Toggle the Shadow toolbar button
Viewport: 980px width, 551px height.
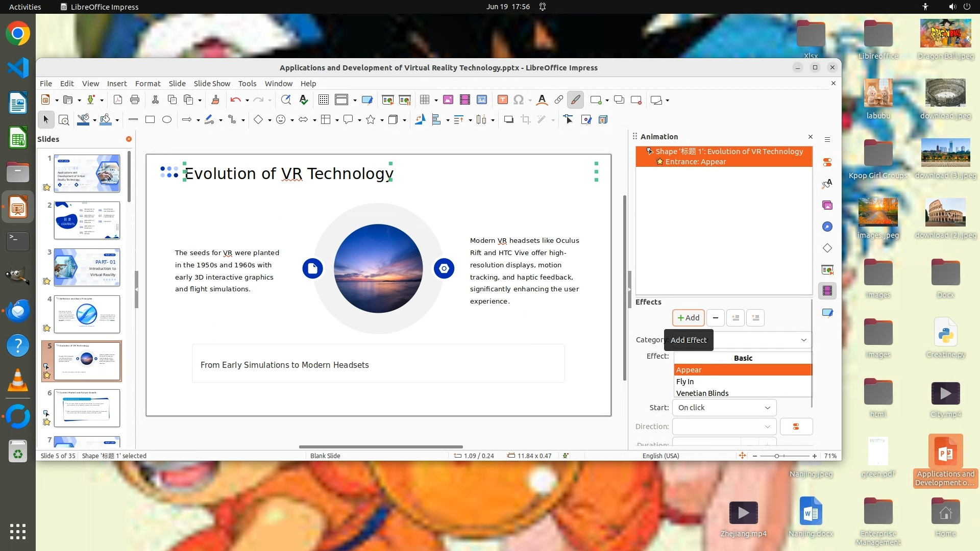[x=508, y=119]
